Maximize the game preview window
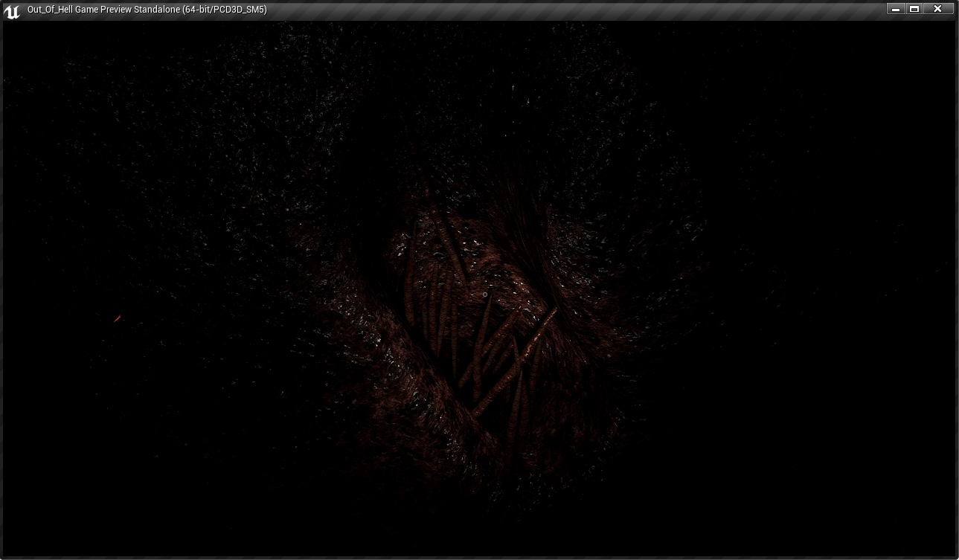 coord(914,9)
